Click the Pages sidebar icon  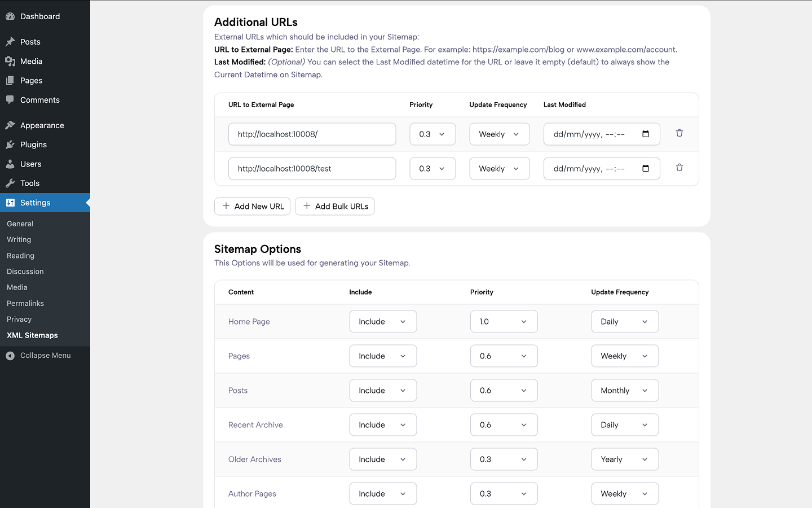(x=10, y=80)
